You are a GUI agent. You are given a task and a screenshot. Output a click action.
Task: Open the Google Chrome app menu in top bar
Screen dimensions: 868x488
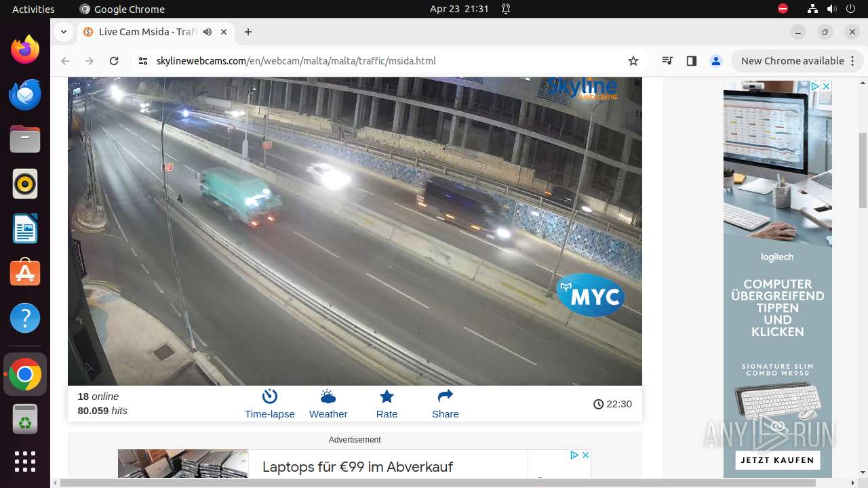pos(122,9)
